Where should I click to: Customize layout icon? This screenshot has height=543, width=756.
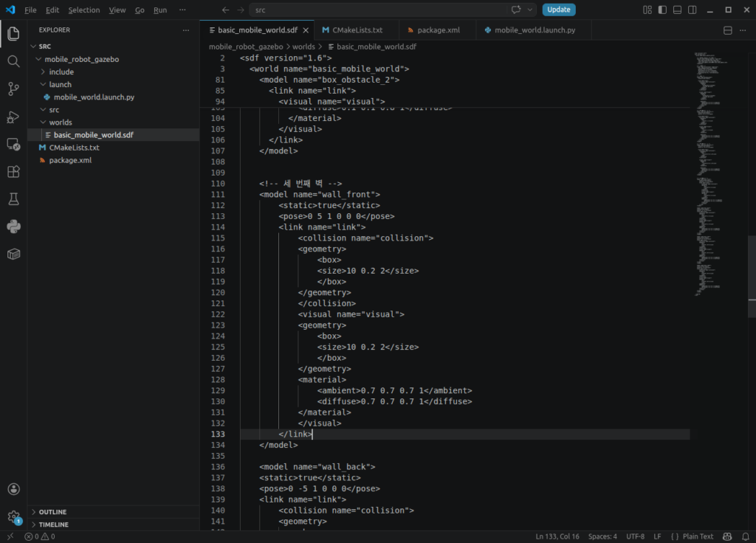click(x=647, y=10)
